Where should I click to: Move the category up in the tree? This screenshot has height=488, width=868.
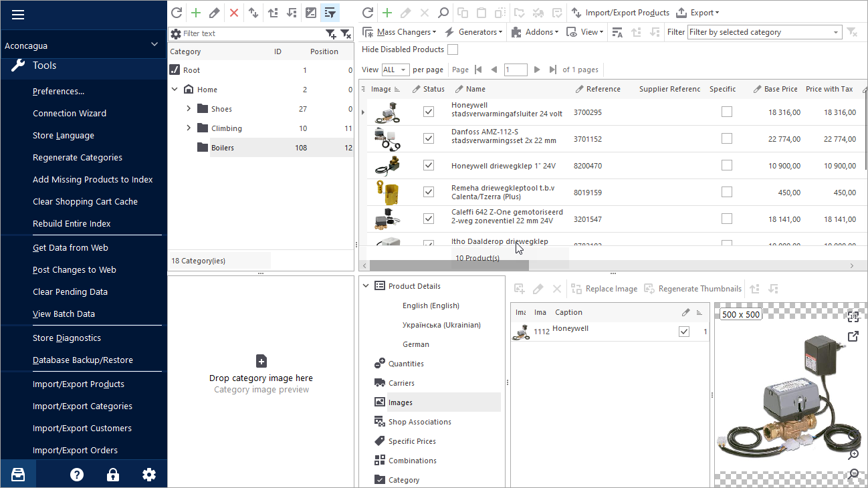[273, 12]
